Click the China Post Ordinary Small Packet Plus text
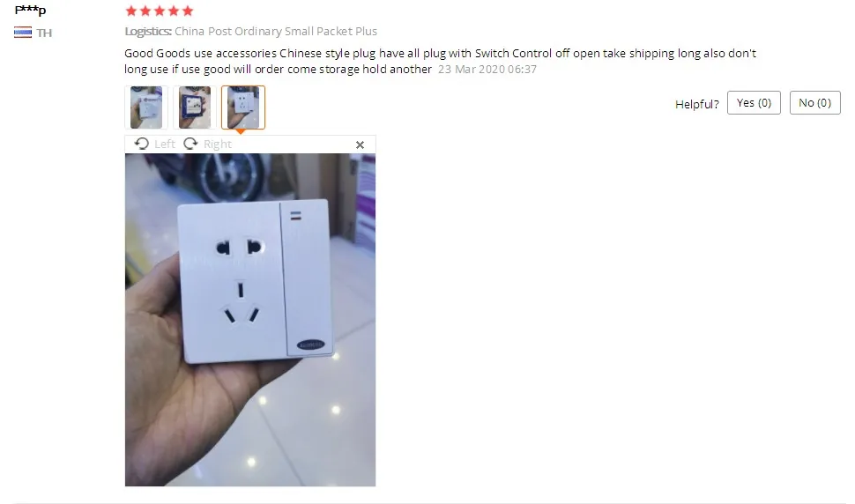The image size is (855, 504). click(x=276, y=32)
